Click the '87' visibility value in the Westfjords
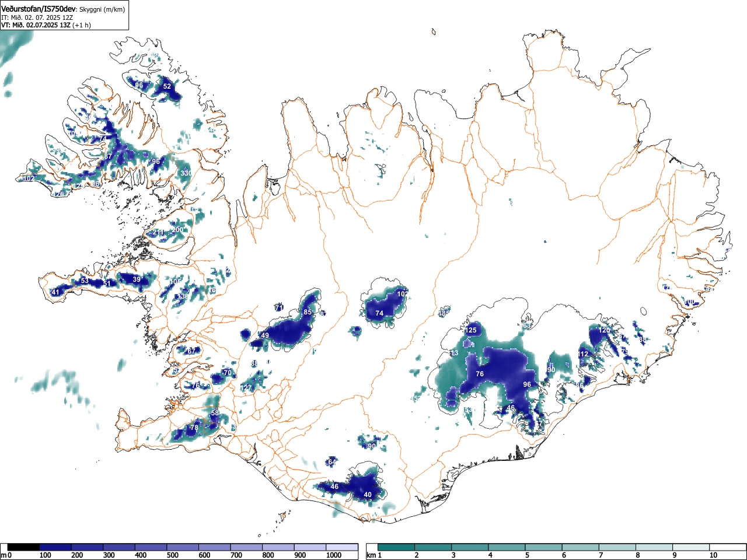The width and height of the screenshot is (747, 560). pyautogui.click(x=108, y=156)
